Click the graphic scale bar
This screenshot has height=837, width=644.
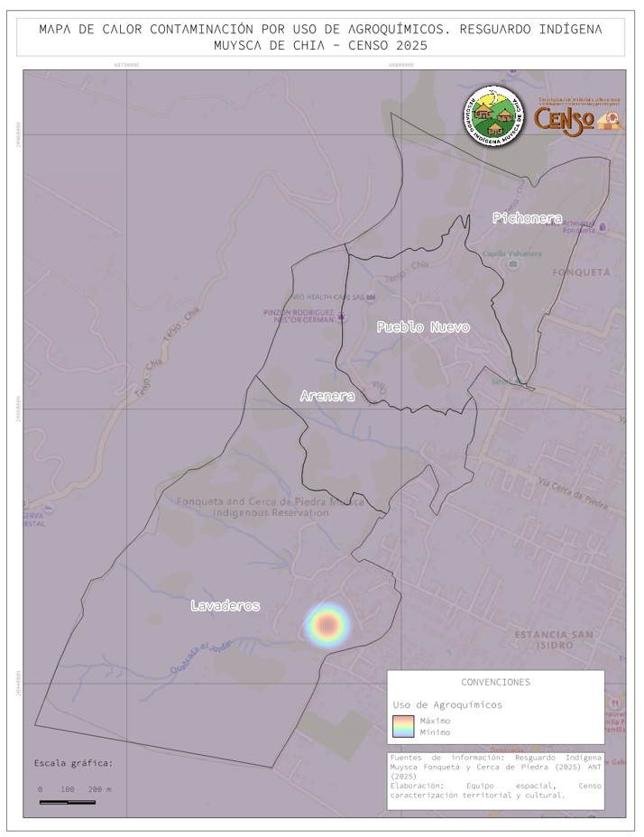click(x=68, y=801)
